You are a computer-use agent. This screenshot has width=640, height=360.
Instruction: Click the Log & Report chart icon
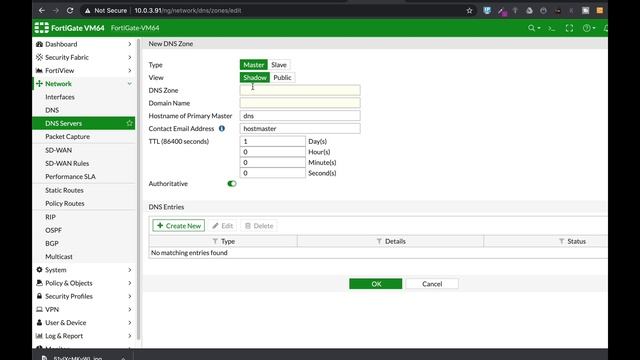click(39, 336)
